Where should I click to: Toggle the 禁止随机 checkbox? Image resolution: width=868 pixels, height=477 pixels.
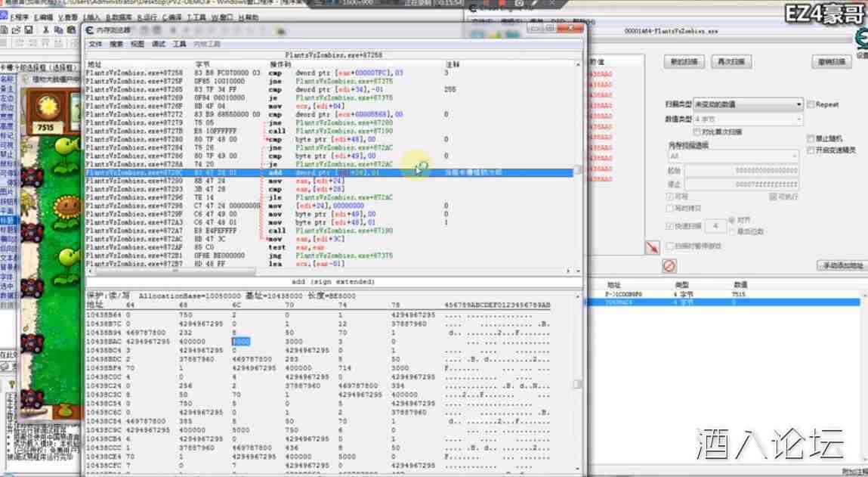click(x=811, y=139)
